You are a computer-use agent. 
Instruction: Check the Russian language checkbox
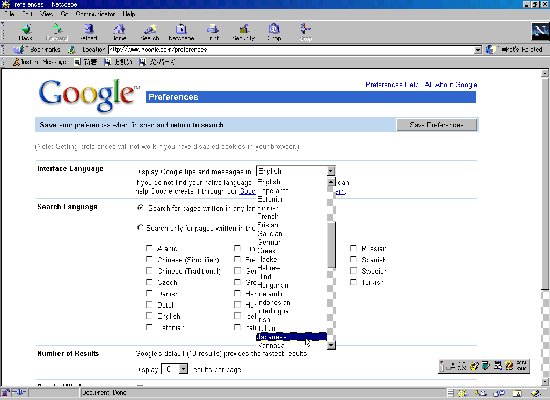click(353, 248)
